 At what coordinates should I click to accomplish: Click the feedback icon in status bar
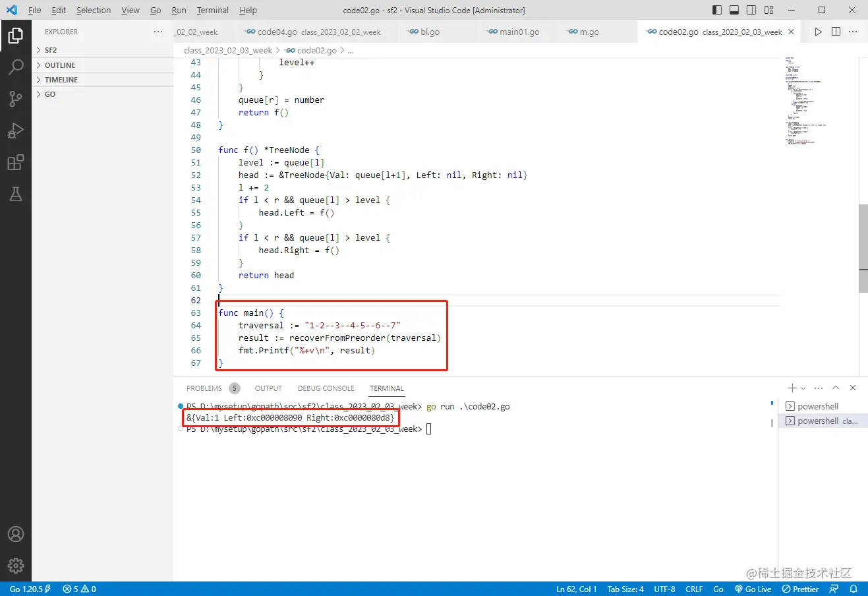point(834,589)
